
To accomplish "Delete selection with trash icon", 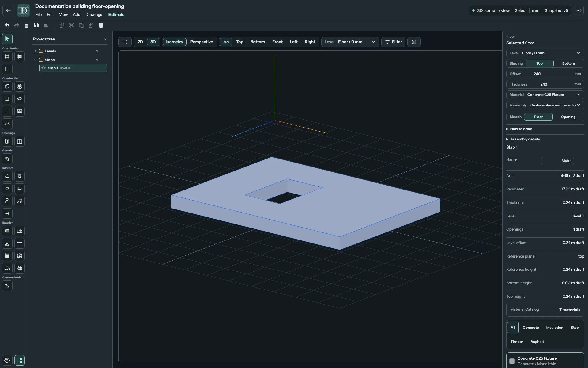I will pyautogui.click(x=101, y=25).
